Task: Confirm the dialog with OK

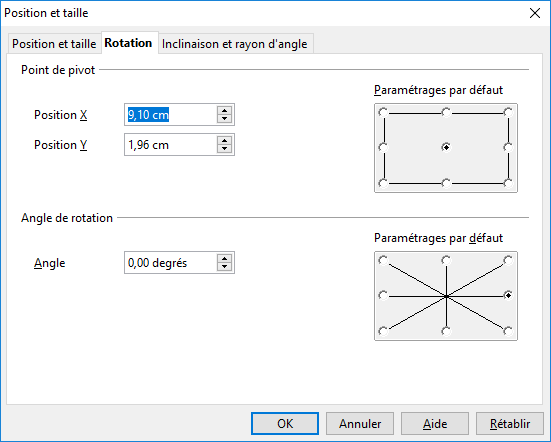Action: (x=285, y=424)
